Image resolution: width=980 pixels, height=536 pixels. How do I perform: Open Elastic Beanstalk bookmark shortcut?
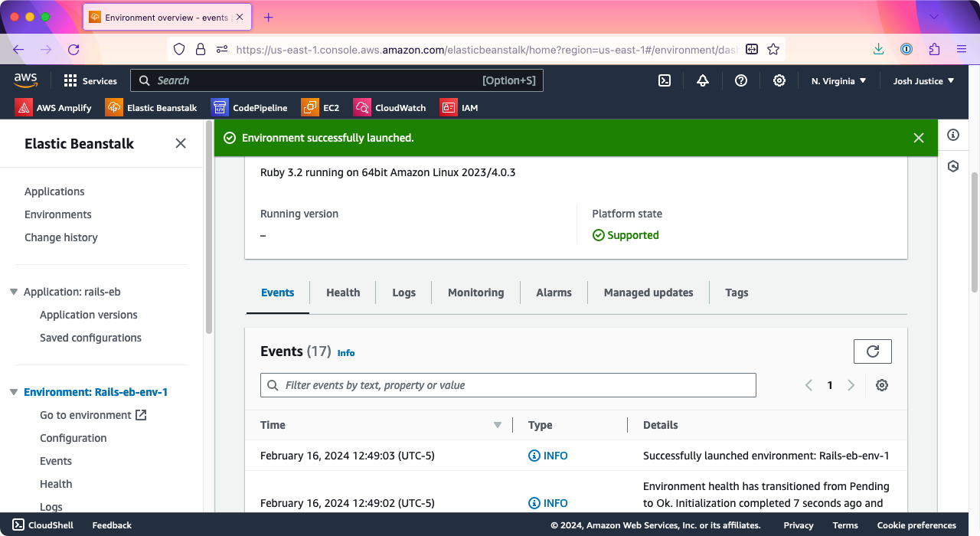pos(152,107)
